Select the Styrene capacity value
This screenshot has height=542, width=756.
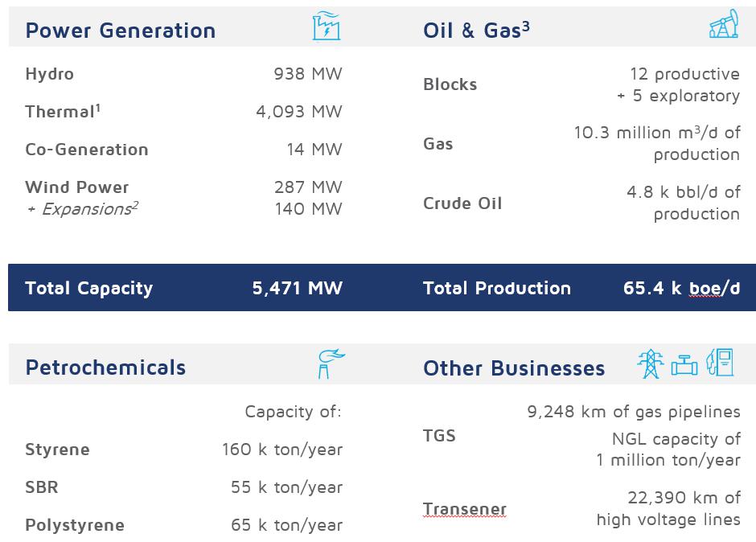tap(282, 450)
